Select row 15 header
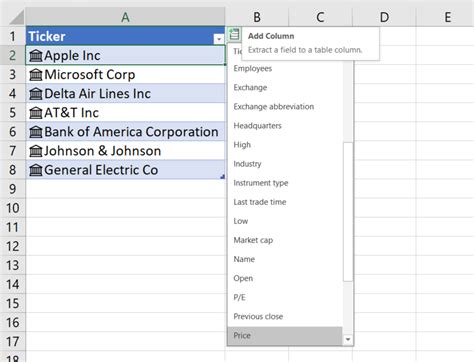 [x=12, y=304]
